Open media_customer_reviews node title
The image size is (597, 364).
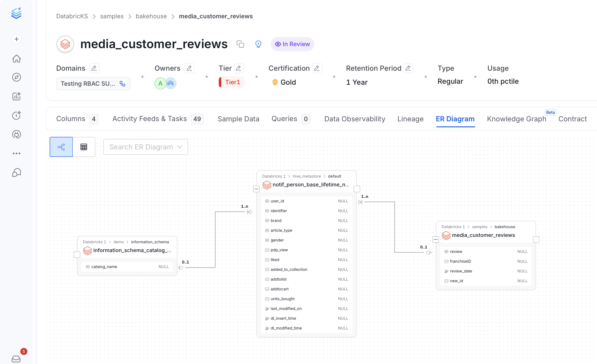483,235
